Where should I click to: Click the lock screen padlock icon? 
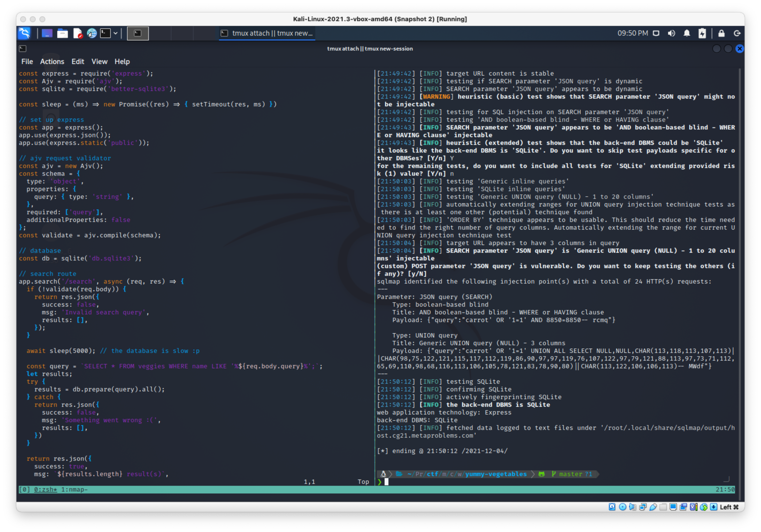[722, 33]
